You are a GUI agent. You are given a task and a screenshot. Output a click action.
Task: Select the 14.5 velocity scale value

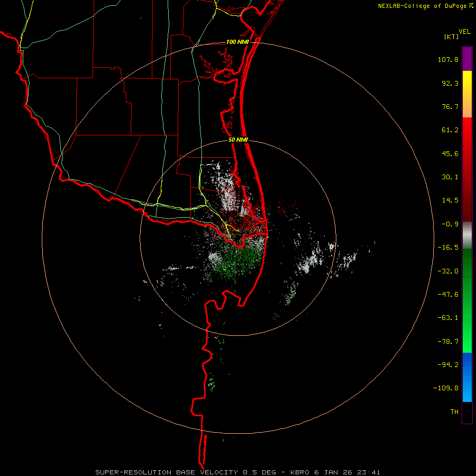tap(450, 200)
